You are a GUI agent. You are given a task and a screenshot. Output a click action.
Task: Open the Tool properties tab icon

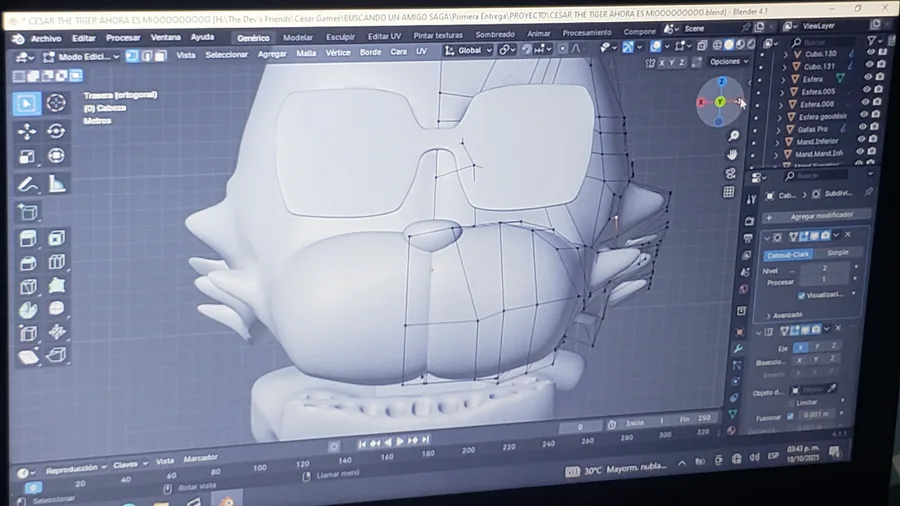point(751,199)
